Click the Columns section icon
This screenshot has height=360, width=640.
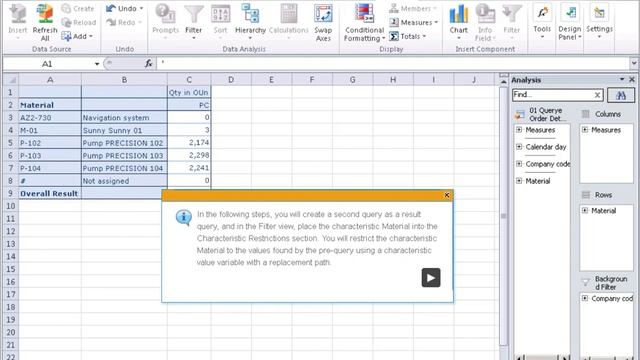pyautogui.click(x=586, y=114)
